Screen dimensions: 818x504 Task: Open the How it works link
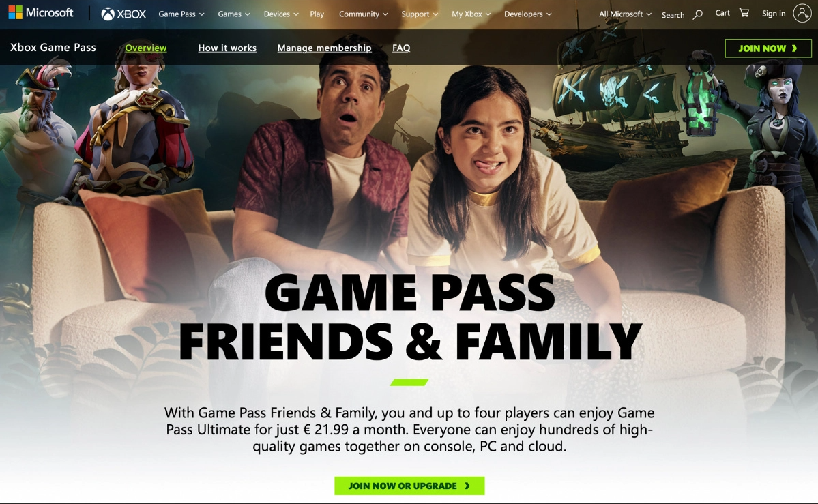[x=227, y=48]
